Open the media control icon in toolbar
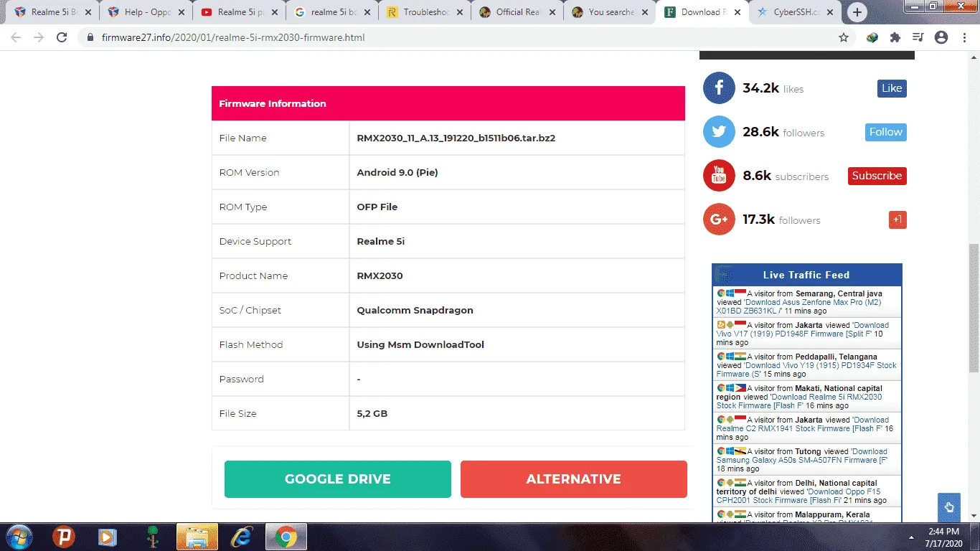Screen dimensions: 980x551 pos(918,37)
